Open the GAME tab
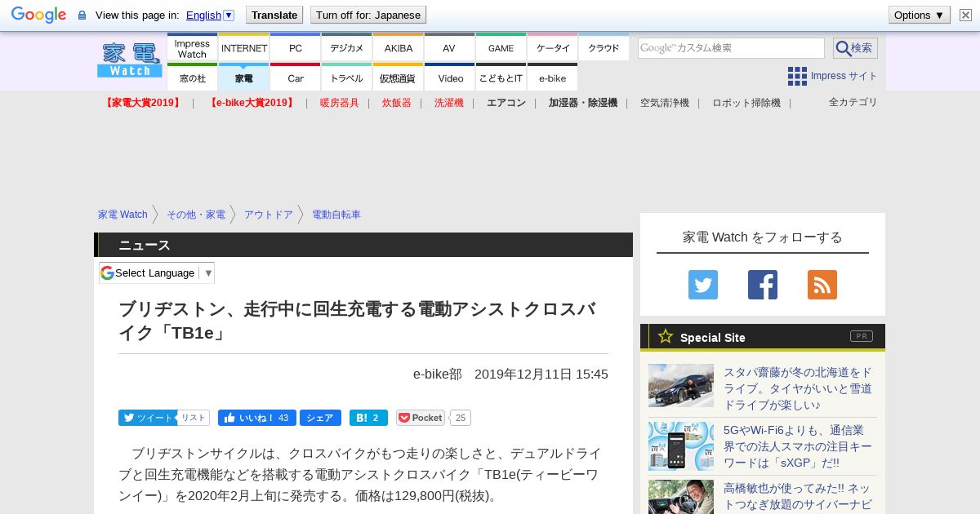 pyautogui.click(x=501, y=48)
